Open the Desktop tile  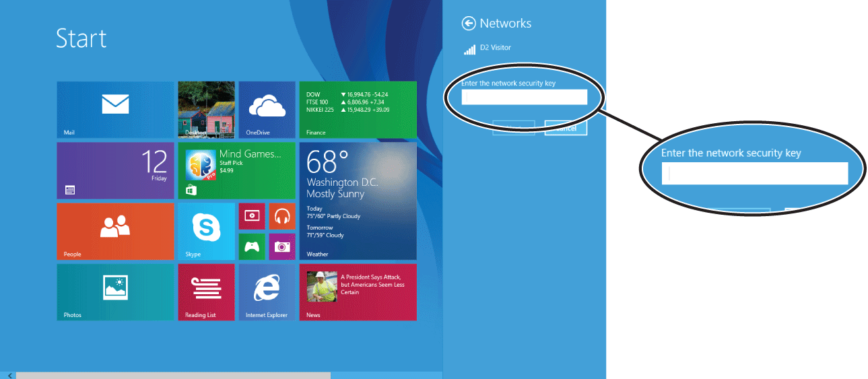pos(206,110)
